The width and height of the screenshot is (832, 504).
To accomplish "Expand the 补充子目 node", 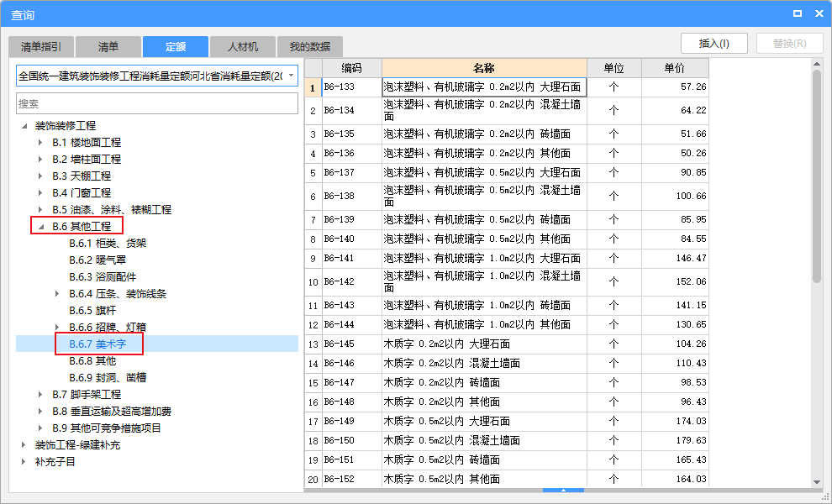I will click(24, 461).
